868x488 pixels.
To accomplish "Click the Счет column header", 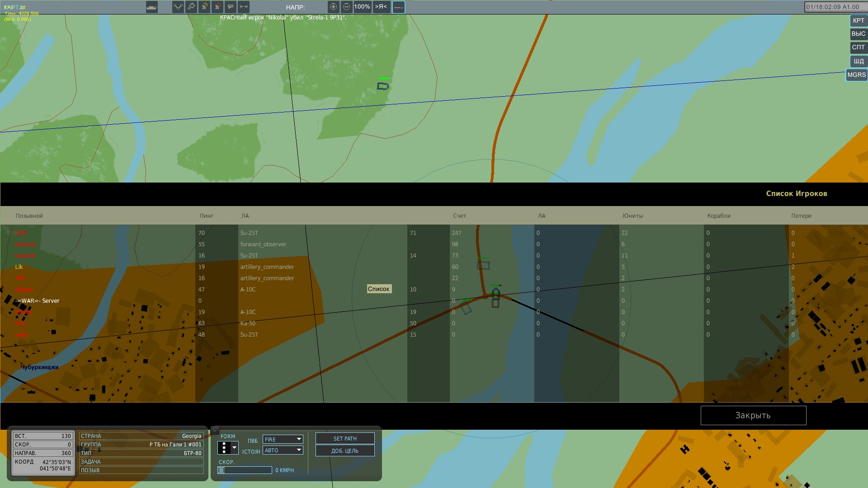I will (459, 216).
